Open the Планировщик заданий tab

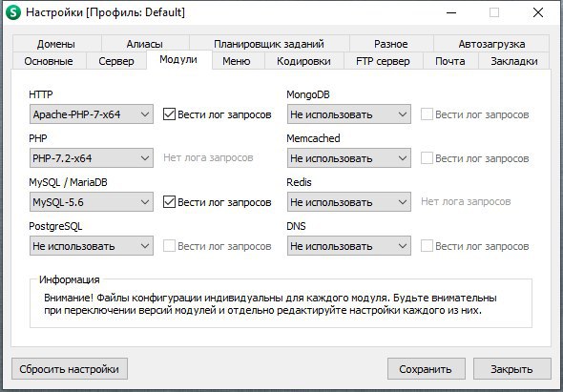pyautogui.click(x=269, y=44)
